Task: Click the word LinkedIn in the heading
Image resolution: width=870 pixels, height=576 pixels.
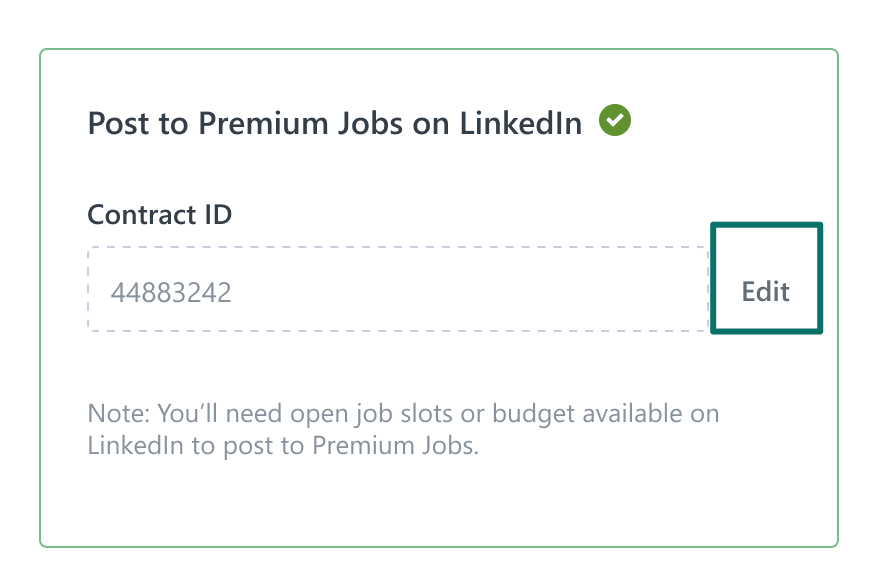Action: (520, 123)
